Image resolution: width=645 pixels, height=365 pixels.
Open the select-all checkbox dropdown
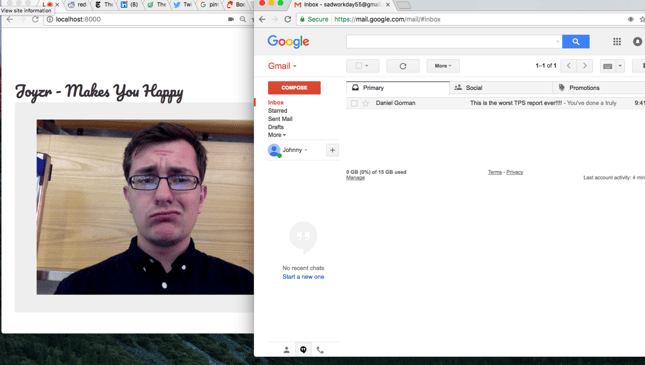[x=362, y=66]
